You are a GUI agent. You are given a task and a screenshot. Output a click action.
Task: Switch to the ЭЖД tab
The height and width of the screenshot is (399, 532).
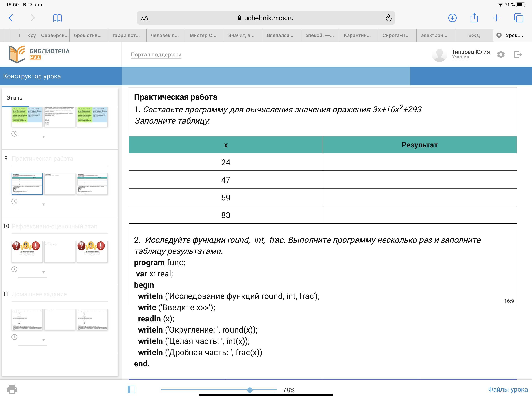(x=474, y=35)
